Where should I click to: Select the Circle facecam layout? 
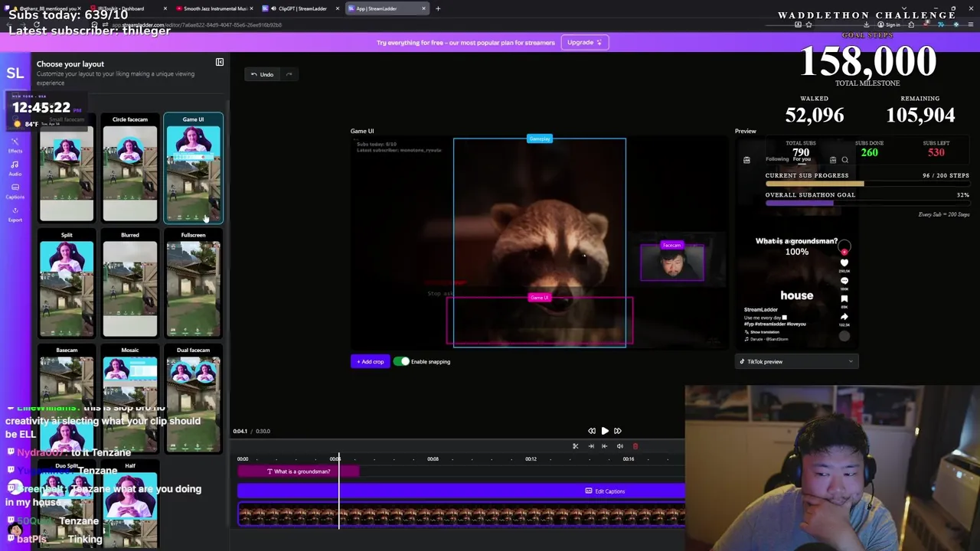coord(130,168)
